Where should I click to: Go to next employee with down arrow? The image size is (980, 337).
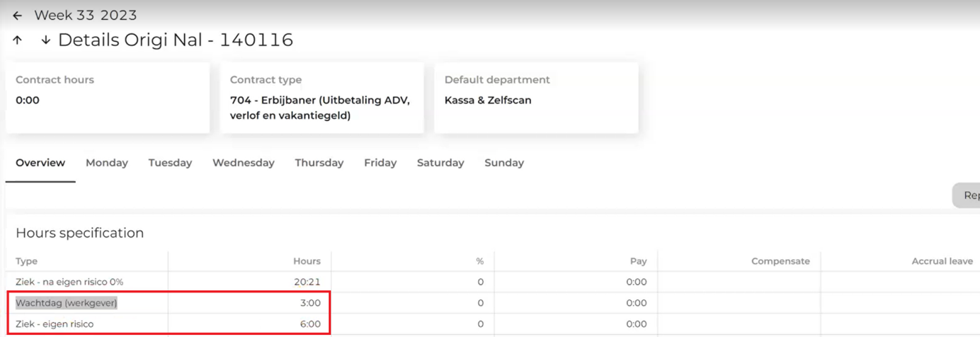coord(45,40)
